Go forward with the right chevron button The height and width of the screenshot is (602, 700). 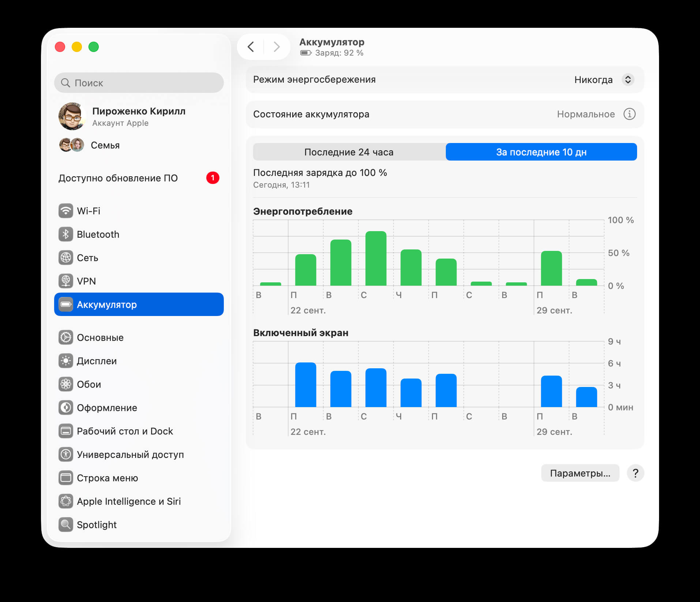[x=277, y=47]
